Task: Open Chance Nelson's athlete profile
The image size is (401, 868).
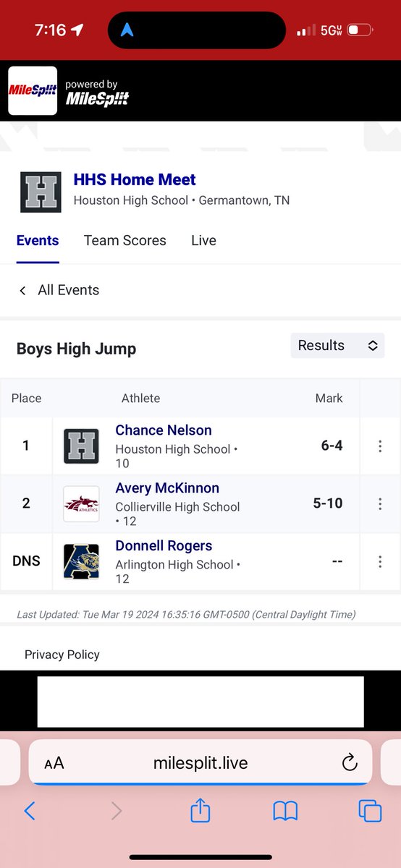Action: point(164,430)
